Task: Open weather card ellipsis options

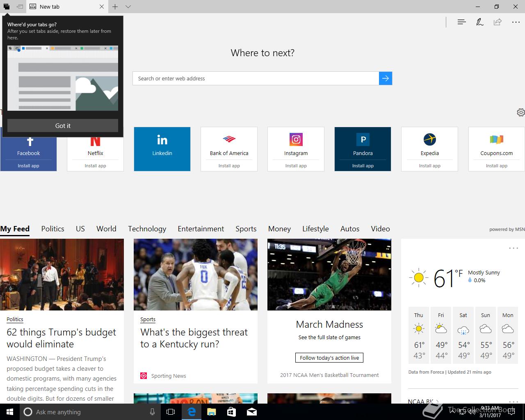Action: [x=514, y=248]
